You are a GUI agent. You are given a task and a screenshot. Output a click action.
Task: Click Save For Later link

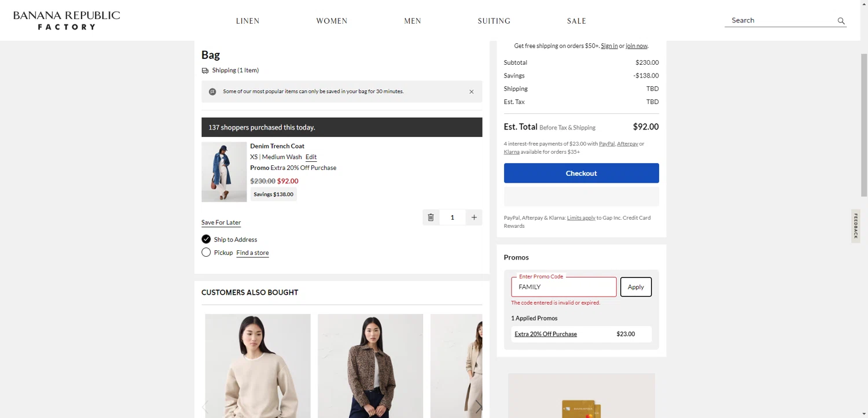pyautogui.click(x=221, y=223)
